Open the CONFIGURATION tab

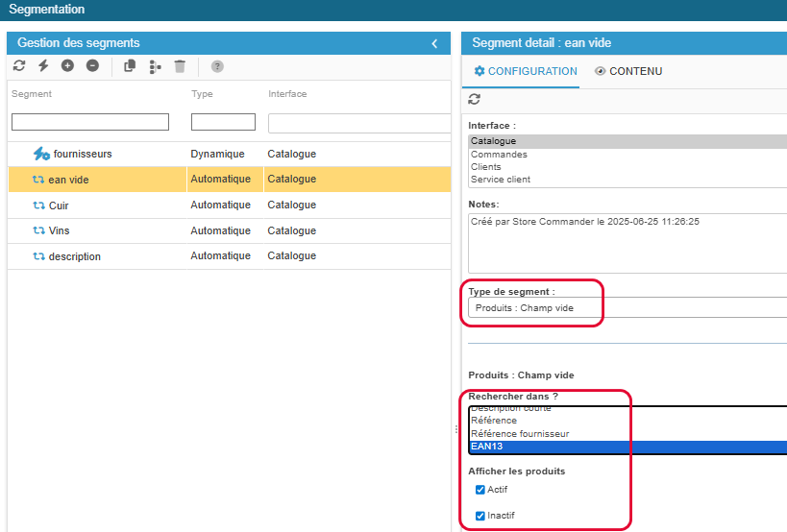coord(526,71)
